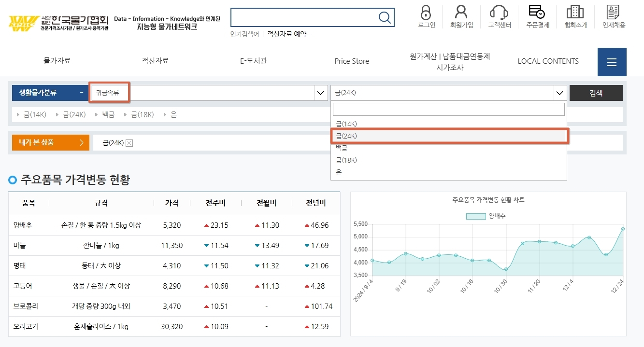Open the hamburger menu icon
The width and height of the screenshot is (644, 347).
(612, 62)
